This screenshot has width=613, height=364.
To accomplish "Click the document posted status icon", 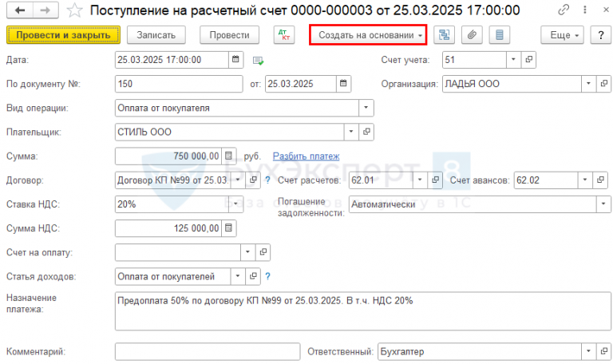I will click(x=258, y=61).
